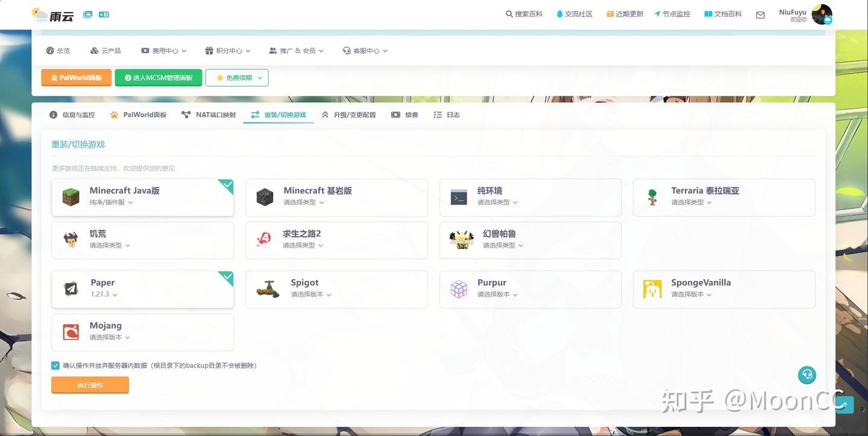Viewport: 868px width, 436px height.
Task: Select the Minecraft Java版 grass block icon
Action: 71,197
